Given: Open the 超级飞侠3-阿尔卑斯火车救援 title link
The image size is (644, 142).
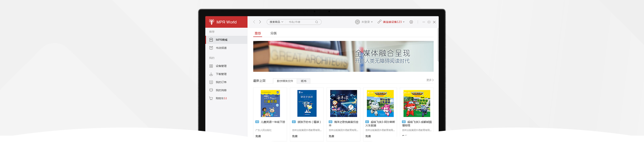Looking at the screenshot, I should [380, 123].
